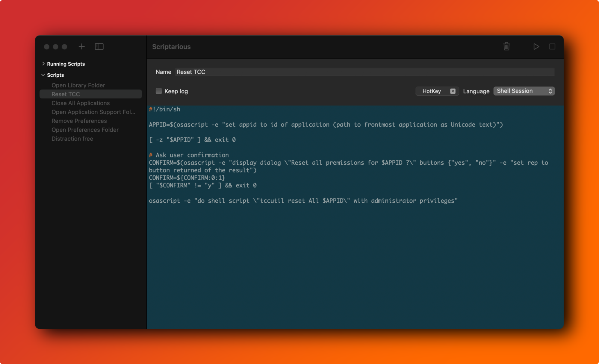Click the tccutil reset All line
The height and width of the screenshot is (364, 599).
(x=303, y=201)
